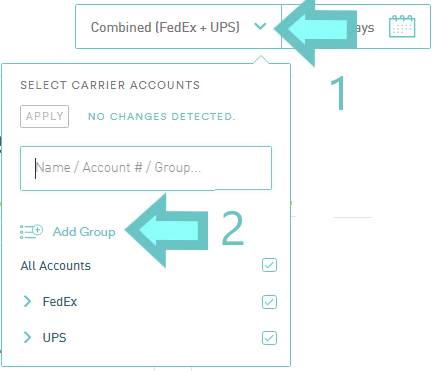This screenshot has width=435, height=371.
Task: Click the Add Group list-plus icon
Action: (x=31, y=231)
